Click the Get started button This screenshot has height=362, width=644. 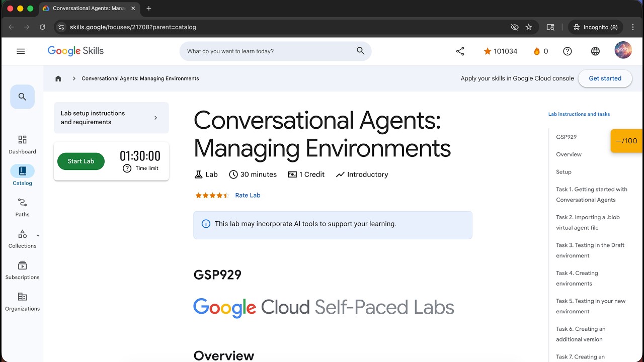point(605,78)
